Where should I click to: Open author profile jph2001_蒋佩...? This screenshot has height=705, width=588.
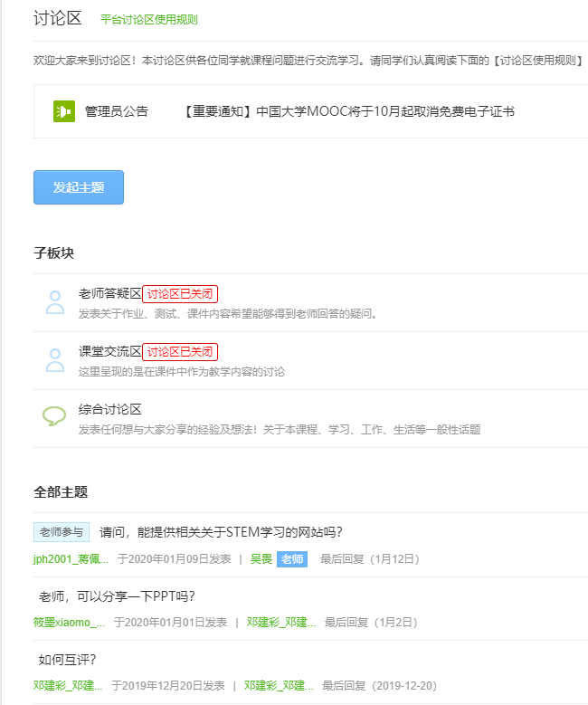click(71, 559)
